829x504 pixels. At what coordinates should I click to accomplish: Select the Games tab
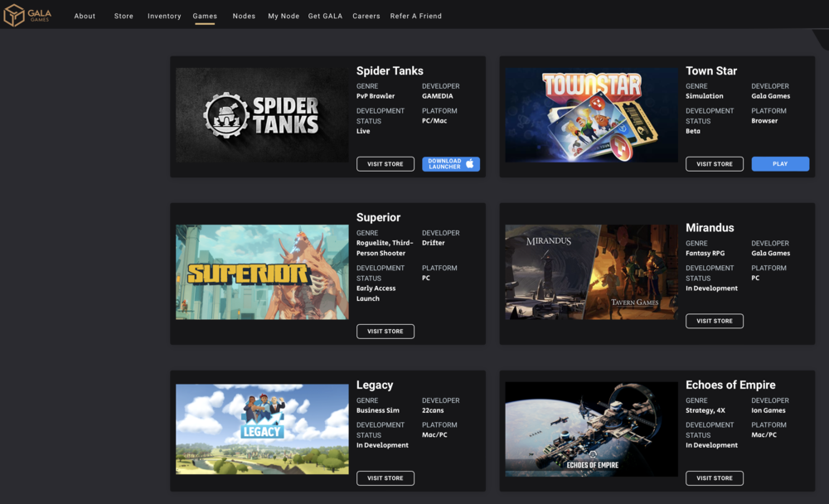coord(205,17)
